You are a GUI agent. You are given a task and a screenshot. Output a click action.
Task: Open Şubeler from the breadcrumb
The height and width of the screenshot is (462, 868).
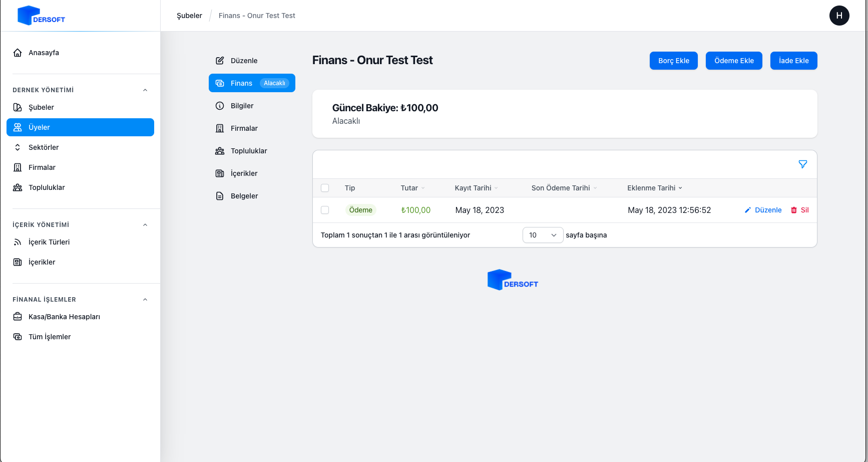(189, 16)
